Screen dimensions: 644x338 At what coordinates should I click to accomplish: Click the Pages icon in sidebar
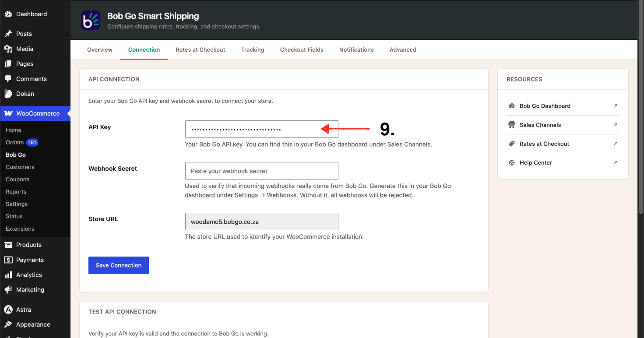[8, 64]
